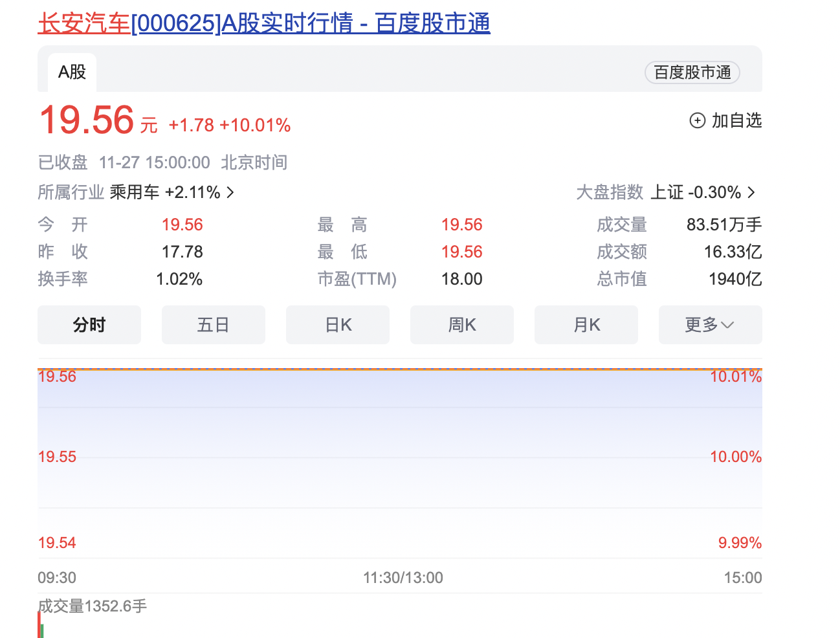Open the 长安汽车[000625]A股实时行情 title link
This screenshot has width=840, height=638.
pos(264,24)
